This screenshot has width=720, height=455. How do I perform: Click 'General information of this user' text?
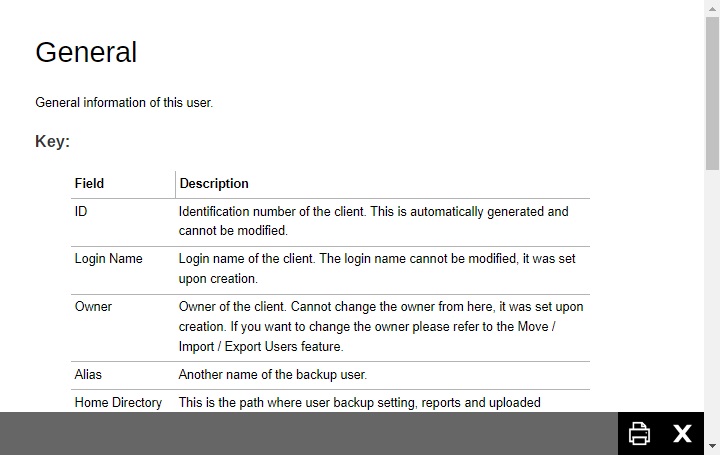(x=124, y=102)
